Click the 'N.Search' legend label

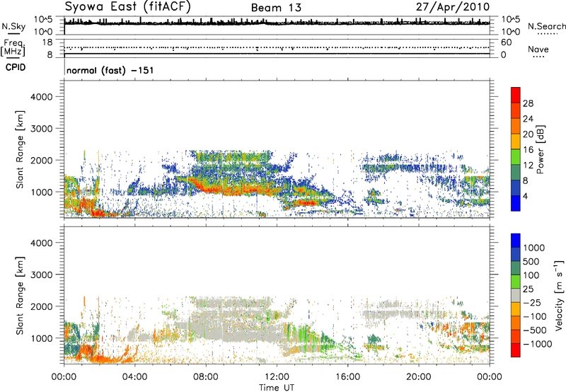click(x=546, y=26)
